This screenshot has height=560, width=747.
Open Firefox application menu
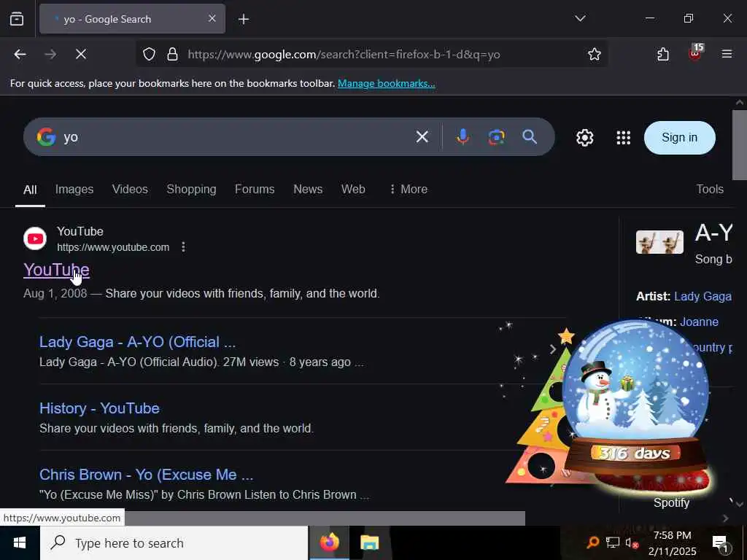coord(727,54)
